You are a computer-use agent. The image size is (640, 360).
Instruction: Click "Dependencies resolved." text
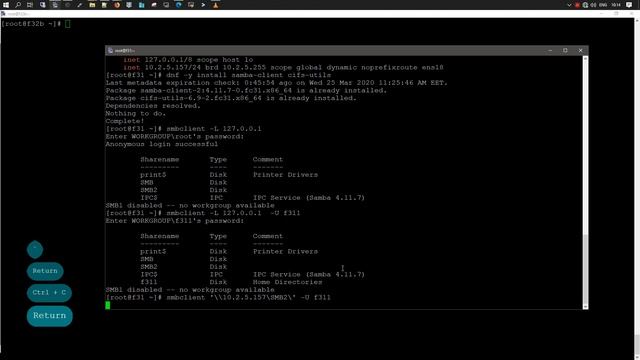(x=153, y=106)
